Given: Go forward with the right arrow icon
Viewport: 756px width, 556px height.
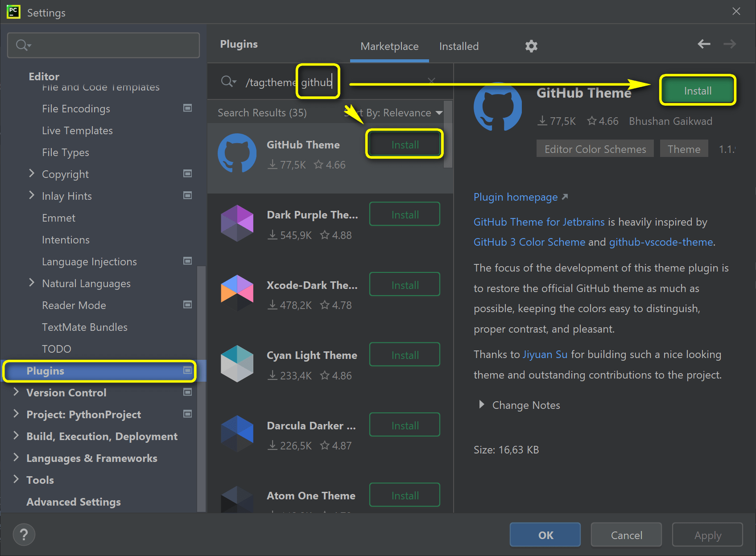Looking at the screenshot, I should tap(730, 44).
